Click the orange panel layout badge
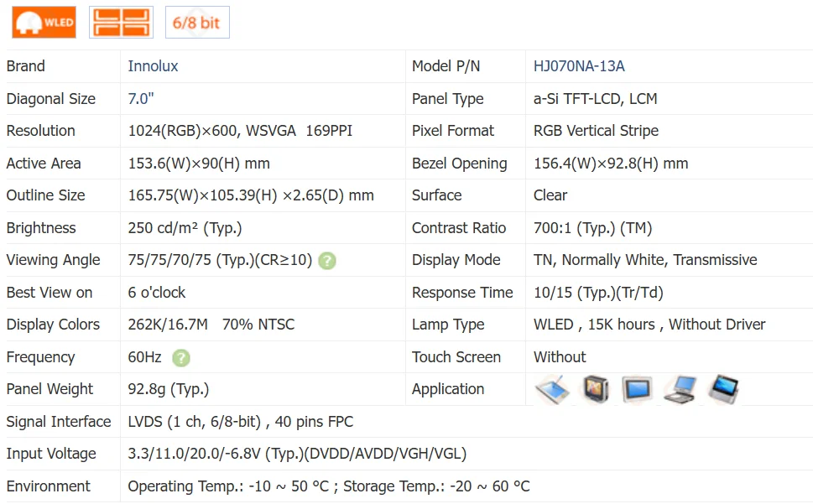Screen dimensions: 813x504 click(122, 23)
